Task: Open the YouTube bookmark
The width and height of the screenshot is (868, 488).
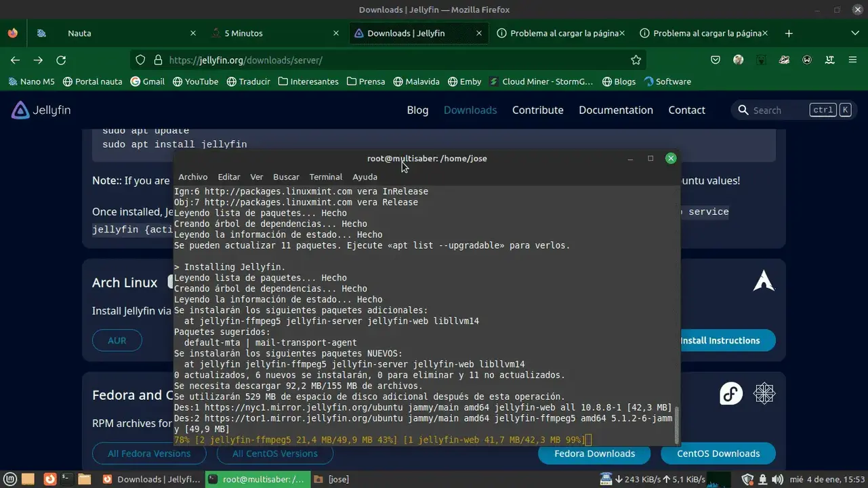Action: [195, 81]
